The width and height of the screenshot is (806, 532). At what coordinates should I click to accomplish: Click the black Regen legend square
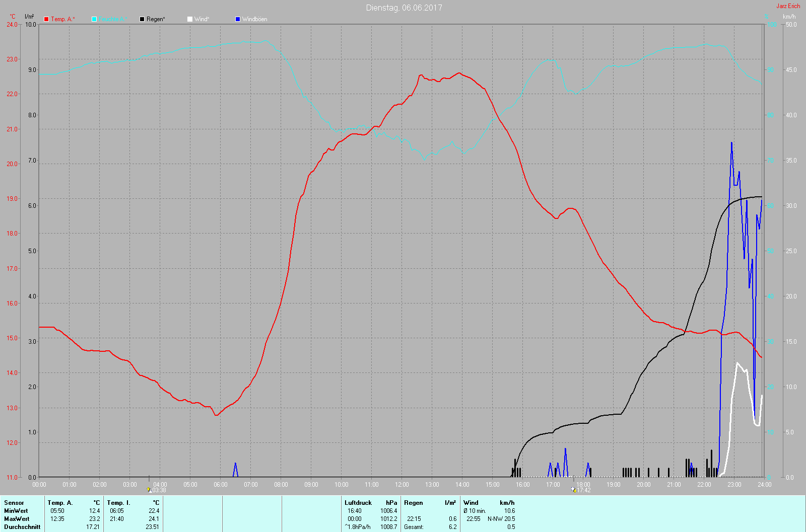[142, 19]
